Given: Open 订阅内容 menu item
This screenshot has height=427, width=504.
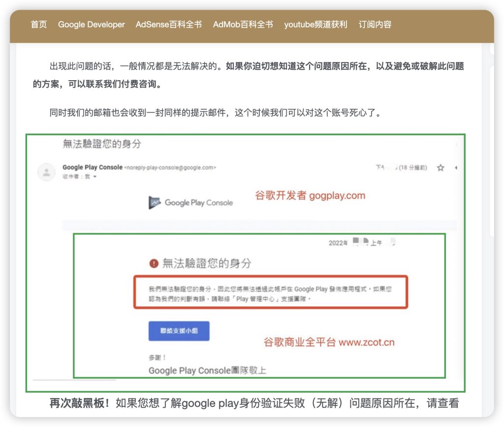Looking at the screenshot, I should [375, 25].
